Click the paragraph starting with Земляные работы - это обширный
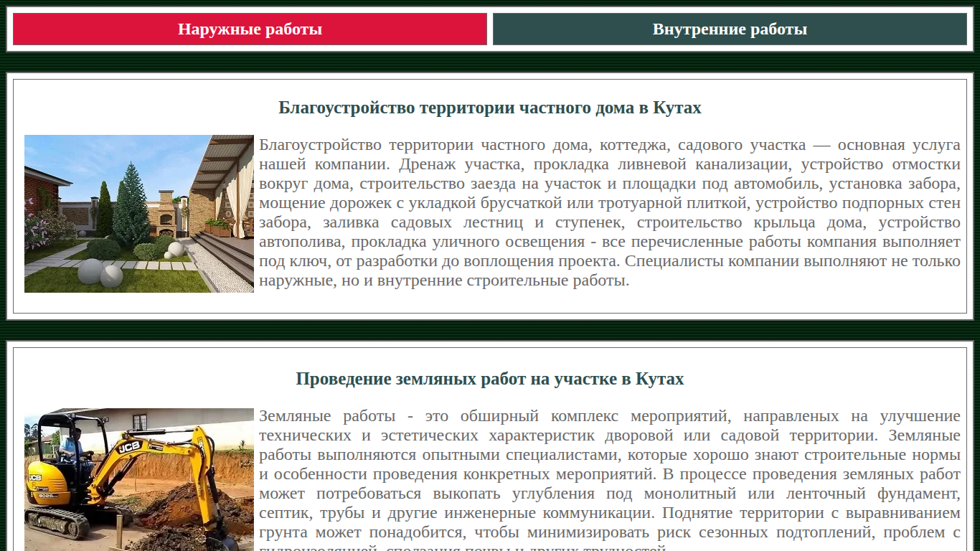This screenshot has height=551, width=980. (610, 479)
